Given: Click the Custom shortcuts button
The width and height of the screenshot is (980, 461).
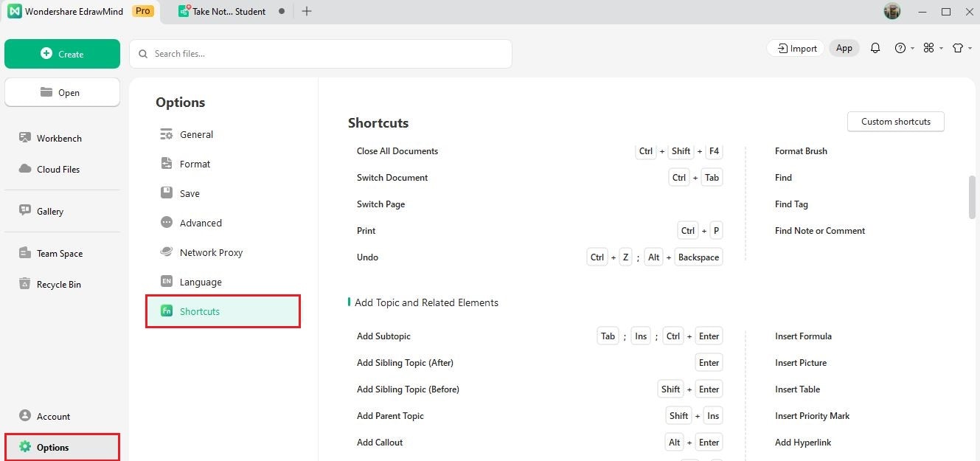Looking at the screenshot, I should [896, 122].
